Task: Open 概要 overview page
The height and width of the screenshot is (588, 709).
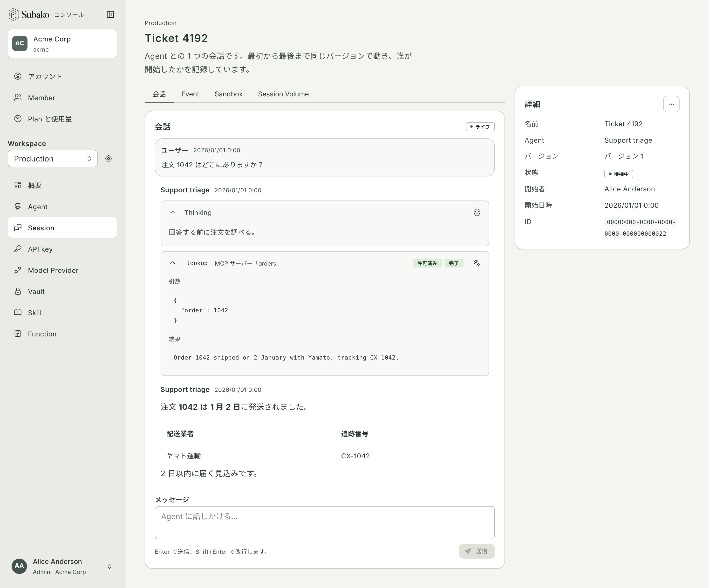Action: coord(62,185)
